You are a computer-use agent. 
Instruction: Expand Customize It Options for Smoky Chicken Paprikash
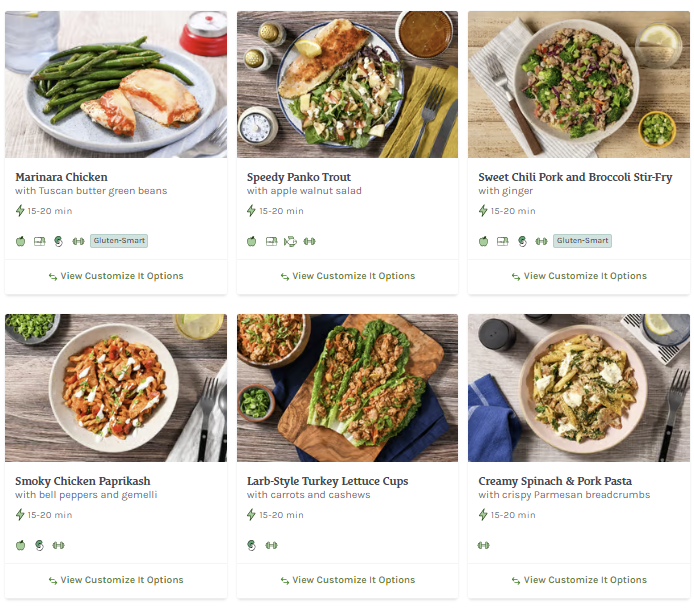pos(115,580)
